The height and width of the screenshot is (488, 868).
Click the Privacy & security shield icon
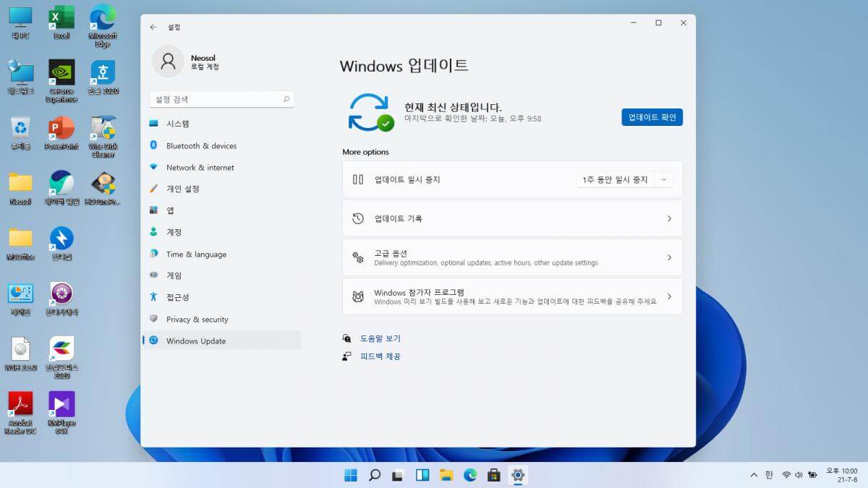point(153,319)
